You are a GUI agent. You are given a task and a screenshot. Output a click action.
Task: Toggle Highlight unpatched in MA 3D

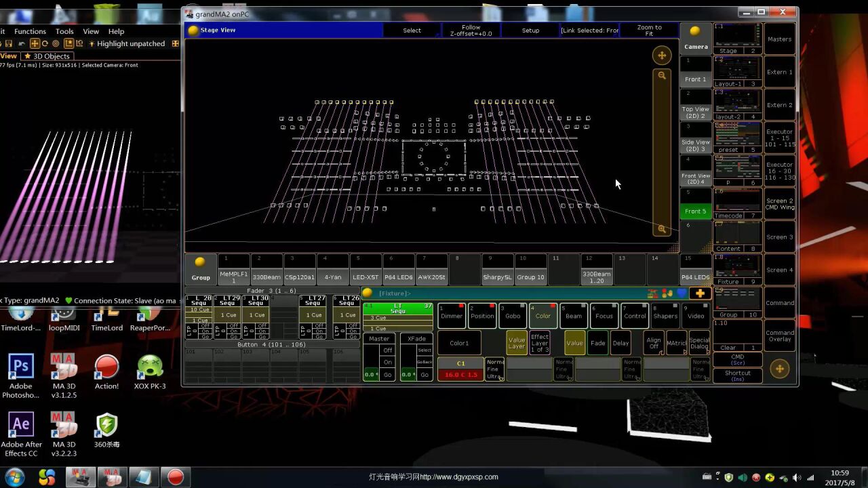point(127,43)
